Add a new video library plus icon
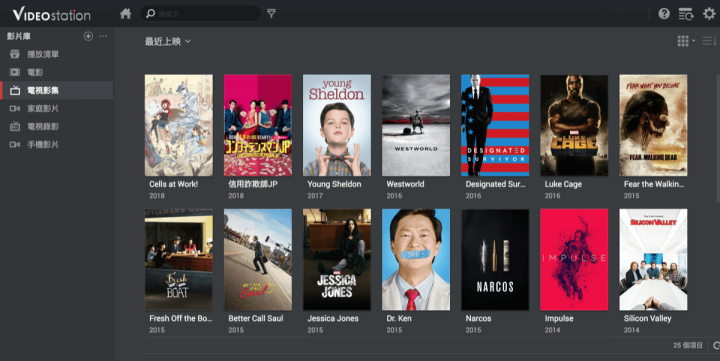720x361 pixels. 88,36
